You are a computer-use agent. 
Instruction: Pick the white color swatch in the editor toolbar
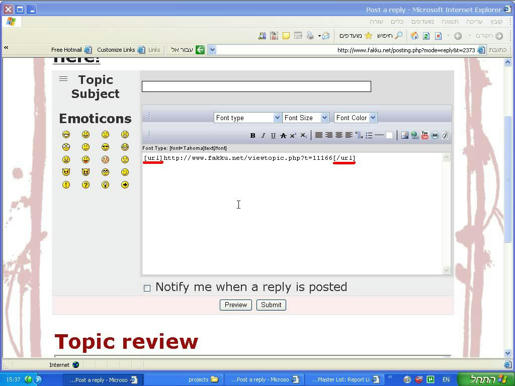(389, 135)
